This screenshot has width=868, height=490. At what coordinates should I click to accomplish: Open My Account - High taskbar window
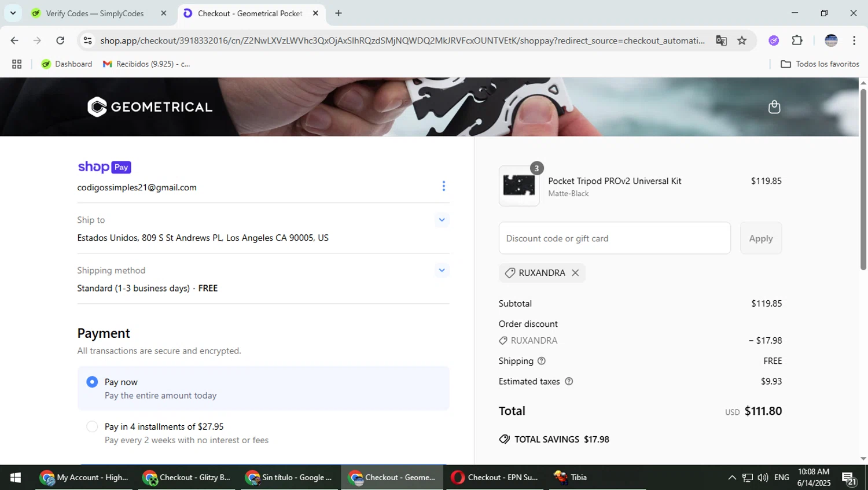pyautogui.click(x=84, y=477)
